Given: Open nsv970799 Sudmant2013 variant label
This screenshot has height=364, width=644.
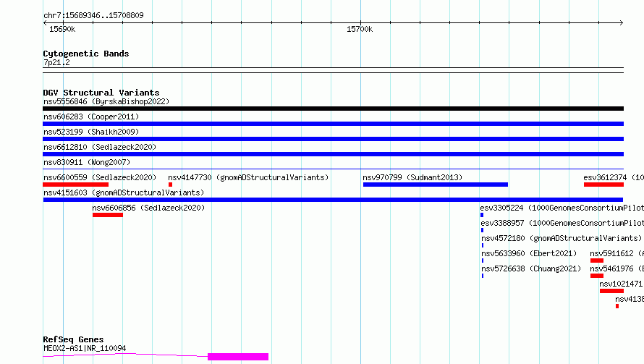Looking at the screenshot, I should pos(412,177).
